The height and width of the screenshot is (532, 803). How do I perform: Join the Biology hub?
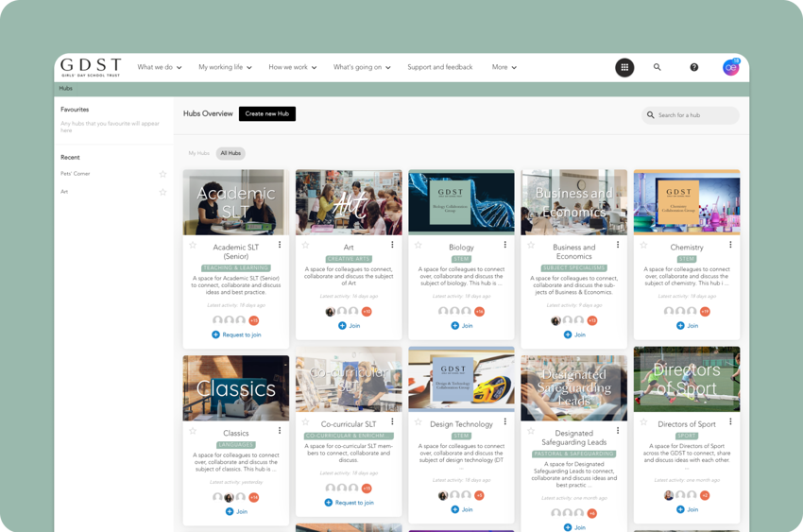tap(461, 325)
